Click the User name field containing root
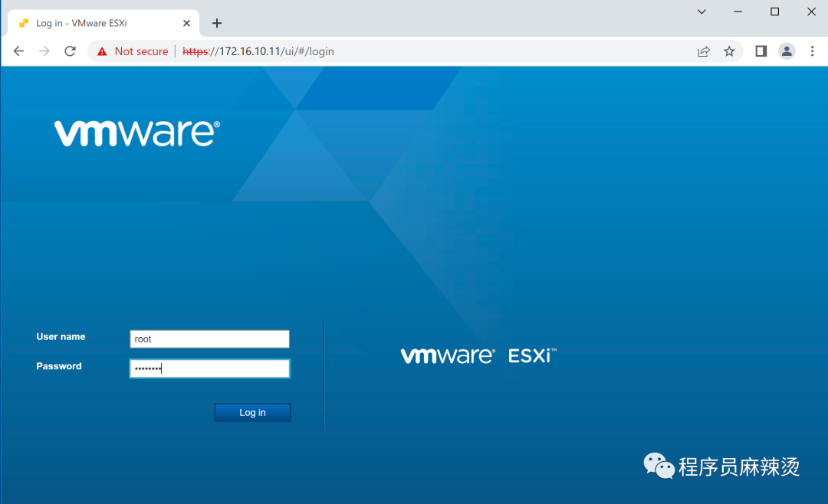The height and width of the screenshot is (504, 828). click(x=209, y=339)
